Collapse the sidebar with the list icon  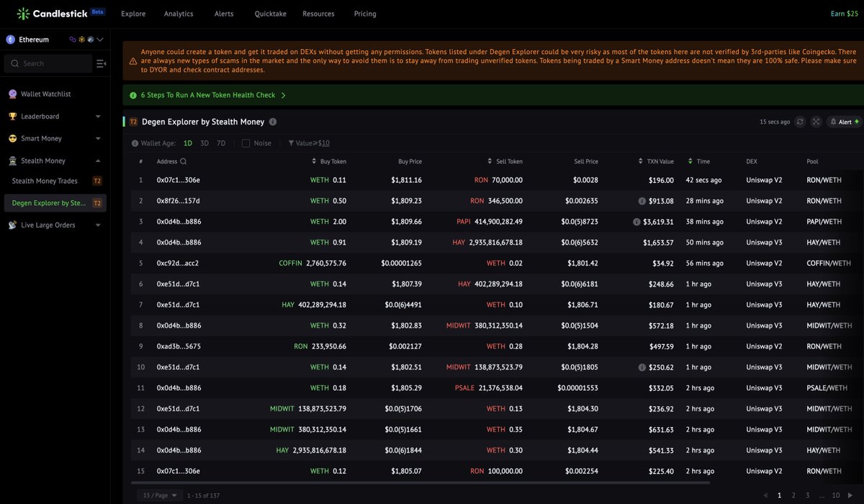100,63
